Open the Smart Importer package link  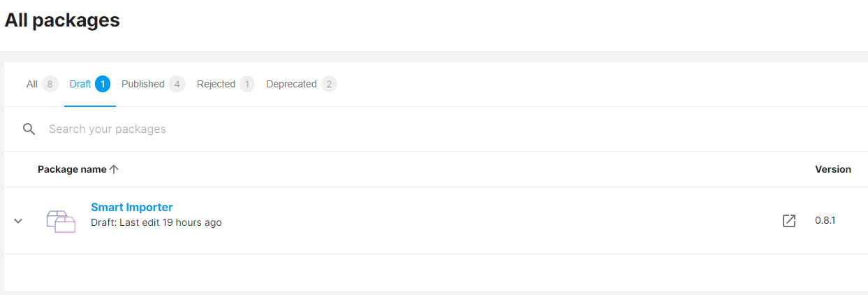(132, 208)
